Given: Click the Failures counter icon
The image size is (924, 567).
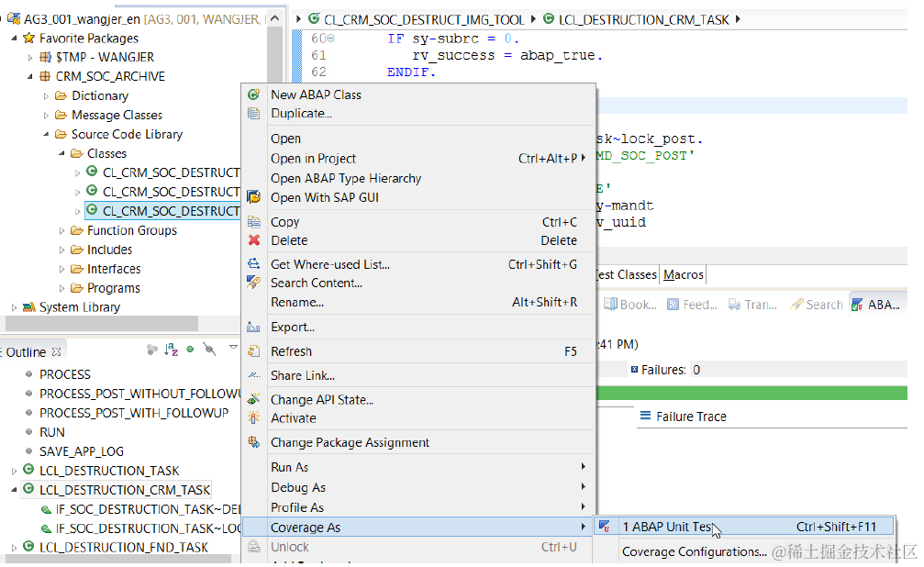Looking at the screenshot, I should 634,370.
